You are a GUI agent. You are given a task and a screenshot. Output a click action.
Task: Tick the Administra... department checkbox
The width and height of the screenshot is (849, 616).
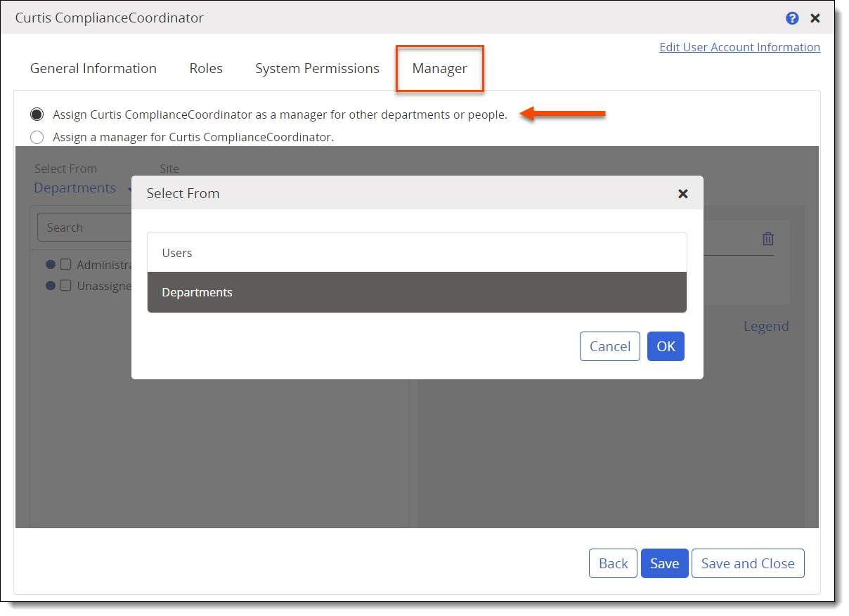coord(65,265)
